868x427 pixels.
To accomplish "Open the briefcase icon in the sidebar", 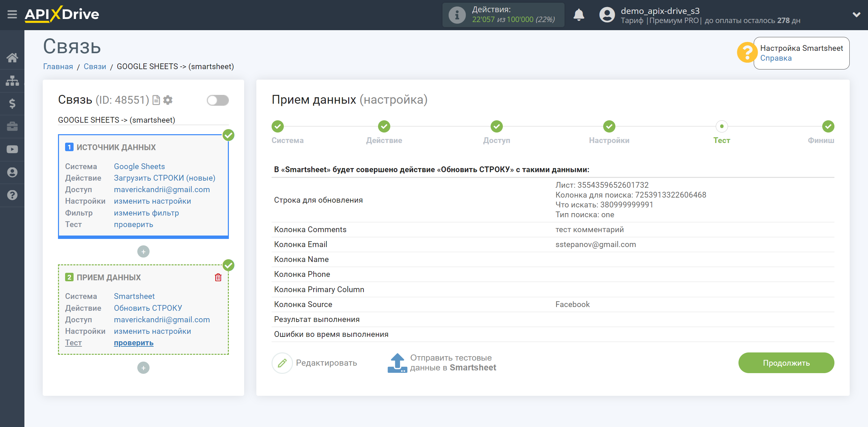I will 12,126.
